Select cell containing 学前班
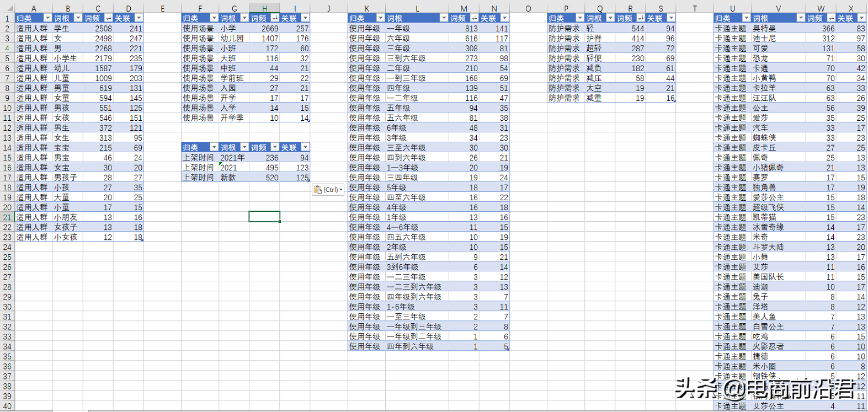 235,78
